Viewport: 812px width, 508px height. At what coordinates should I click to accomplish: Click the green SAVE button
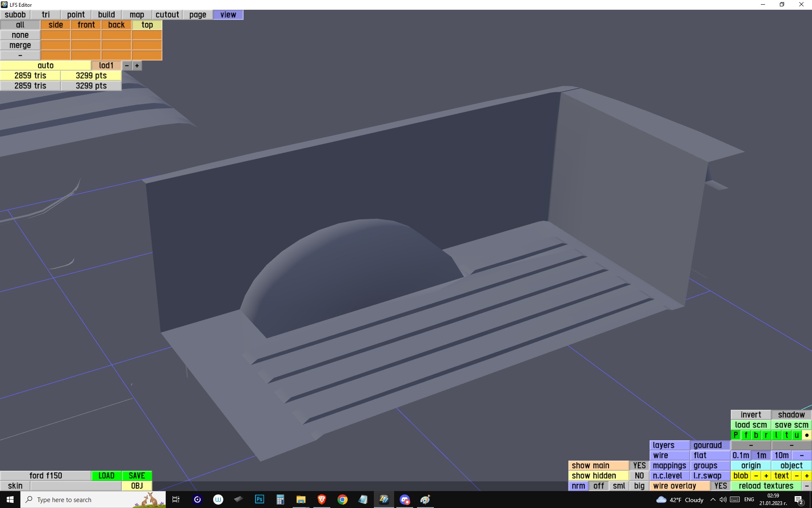coord(137,476)
